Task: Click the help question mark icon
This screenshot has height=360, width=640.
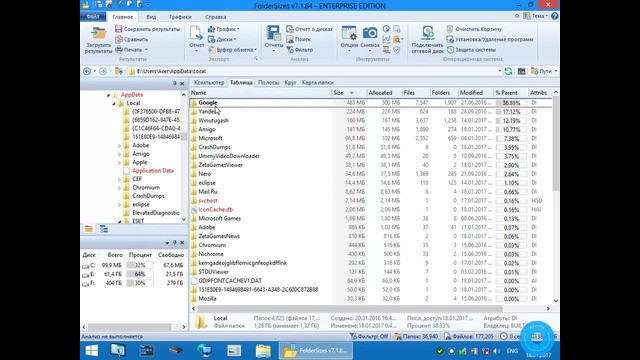Action: (554, 16)
